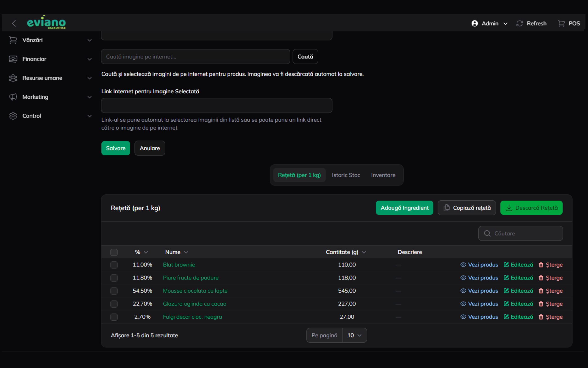Screen dimensions: 588x368
Task: Sort by the Nume column chevron
Action: pos(186,252)
